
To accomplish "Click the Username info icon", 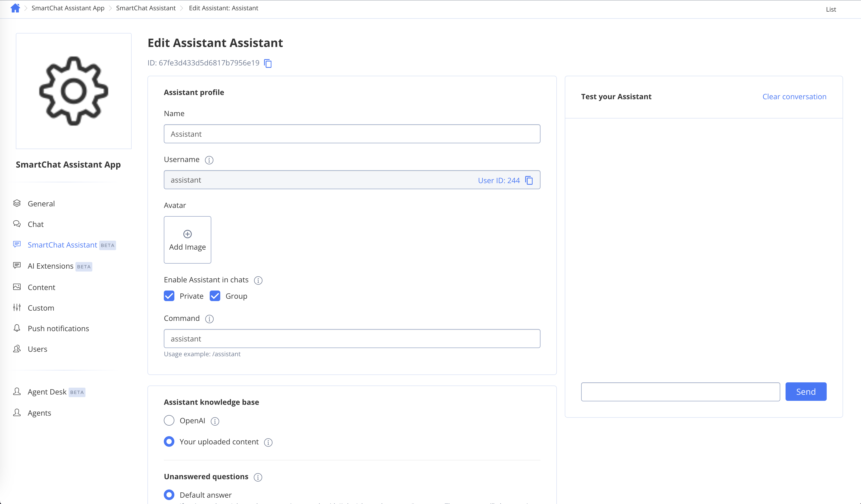I will pyautogui.click(x=209, y=160).
